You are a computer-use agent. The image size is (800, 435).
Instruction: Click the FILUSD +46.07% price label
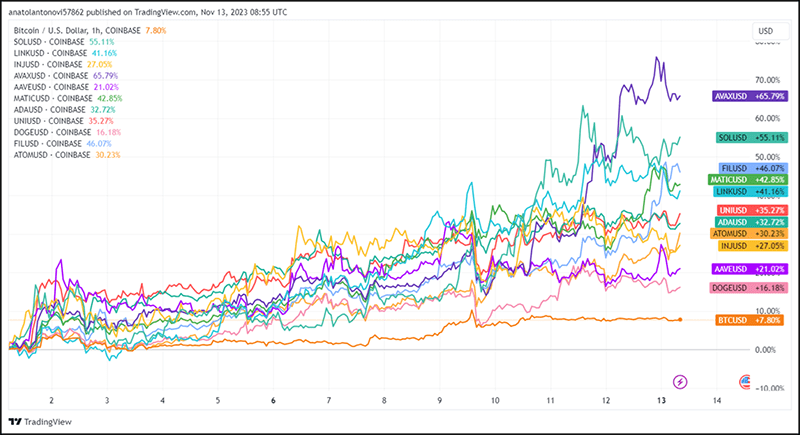754,168
